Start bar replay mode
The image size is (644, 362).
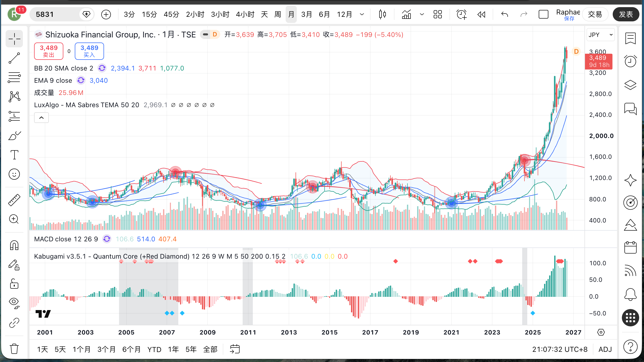point(481,14)
